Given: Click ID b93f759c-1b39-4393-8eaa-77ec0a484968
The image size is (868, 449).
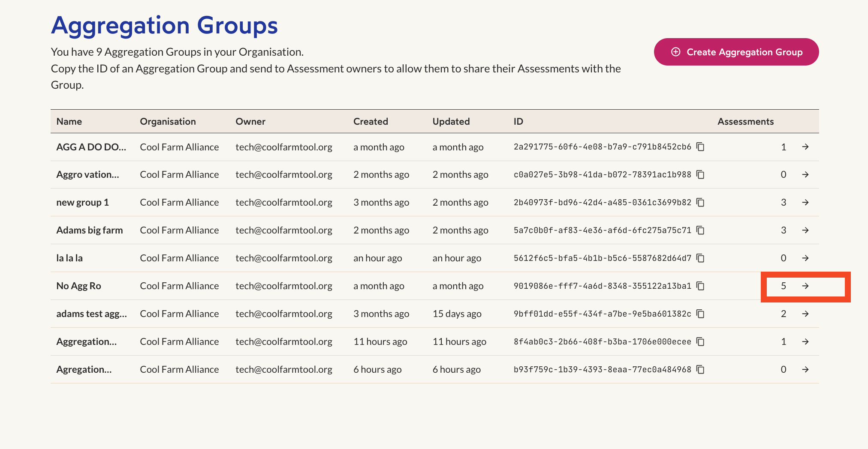Looking at the screenshot, I should click(x=603, y=369).
